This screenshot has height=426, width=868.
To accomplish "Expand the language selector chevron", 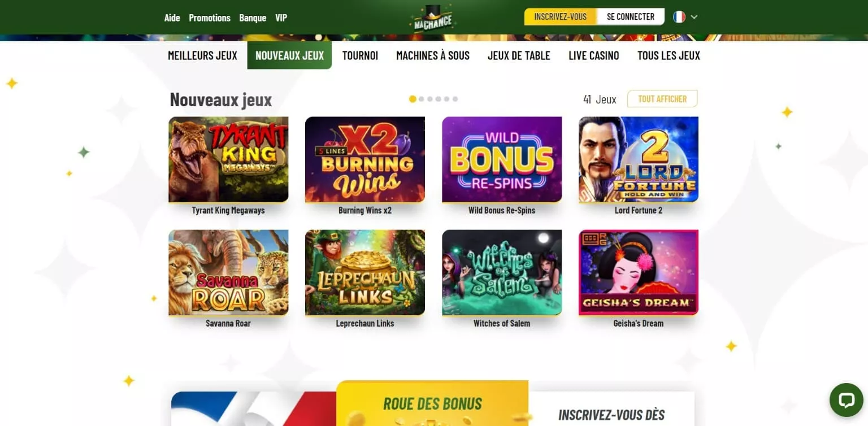I will pyautogui.click(x=694, y=17).
